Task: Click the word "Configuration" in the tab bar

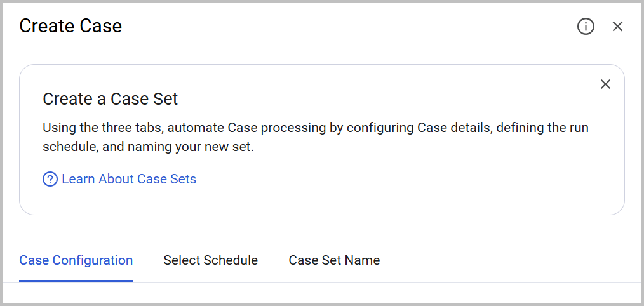Action: 93,260
